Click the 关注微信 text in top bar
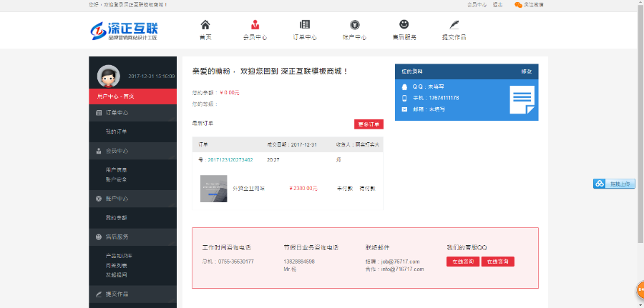Viewport: 644px width, 308px height. (x=534, y=5)
